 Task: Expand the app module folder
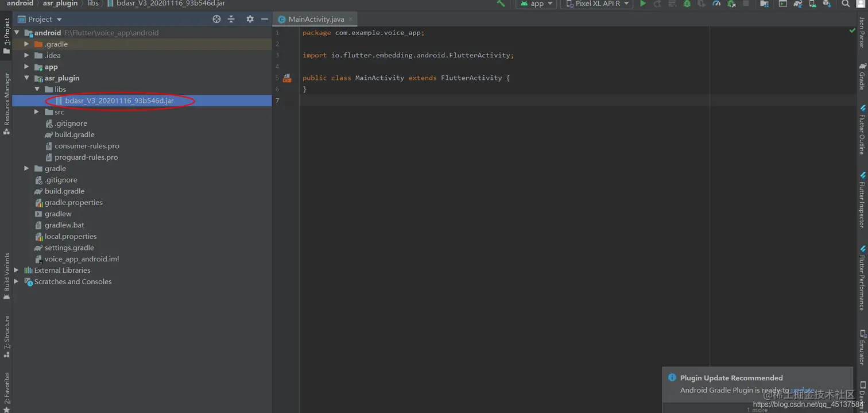(26, 67)
